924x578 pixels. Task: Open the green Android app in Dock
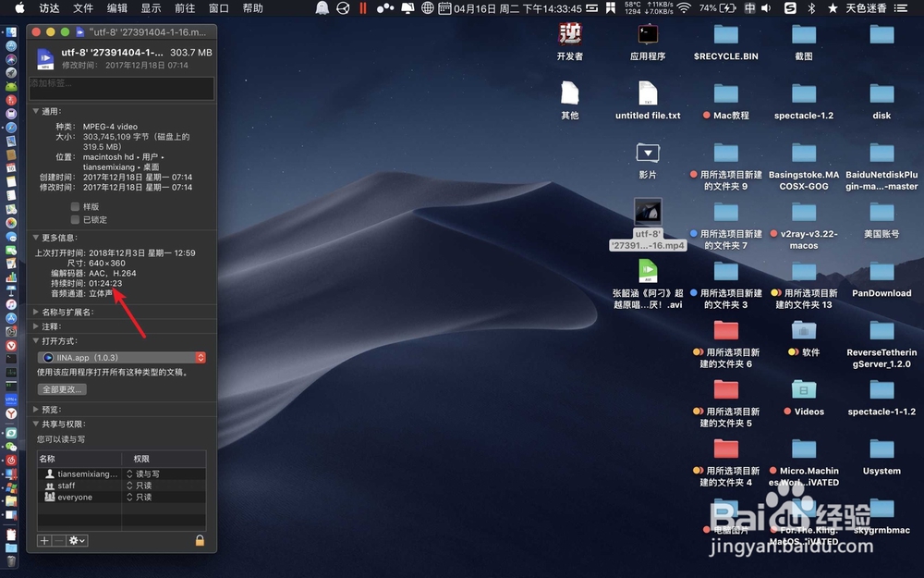point(11,85)
